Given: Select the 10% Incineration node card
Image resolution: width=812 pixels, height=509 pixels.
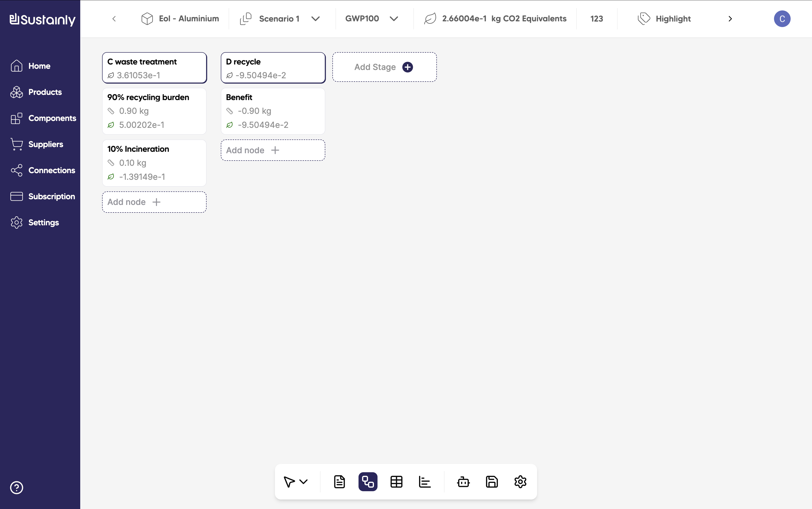Looking at the screenshot, I should point(154,163).
